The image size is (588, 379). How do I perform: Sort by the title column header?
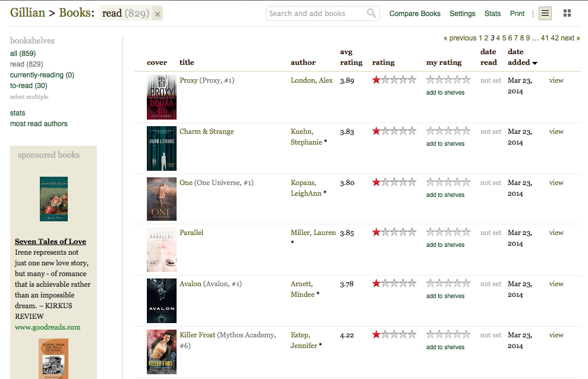(187, 62)
